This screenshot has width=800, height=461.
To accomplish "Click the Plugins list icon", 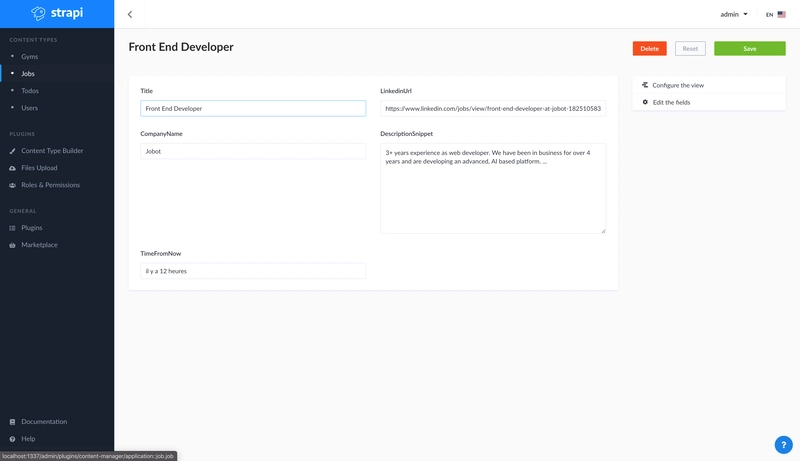I will click(x=12, y=228).
